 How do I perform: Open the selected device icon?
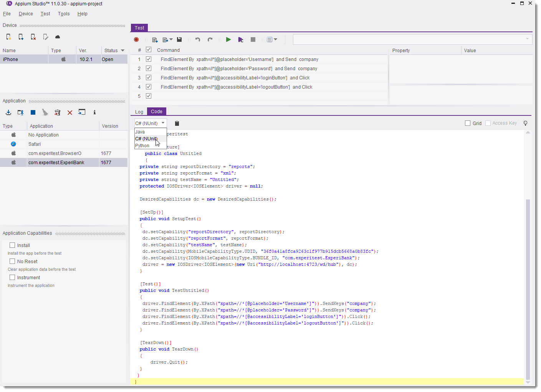[8, 37]
